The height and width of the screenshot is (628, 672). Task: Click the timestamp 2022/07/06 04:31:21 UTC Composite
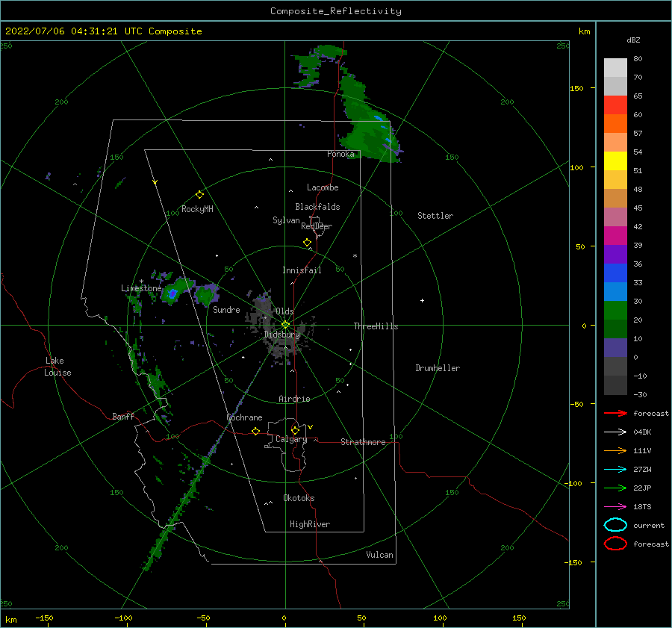click(103, 31)
